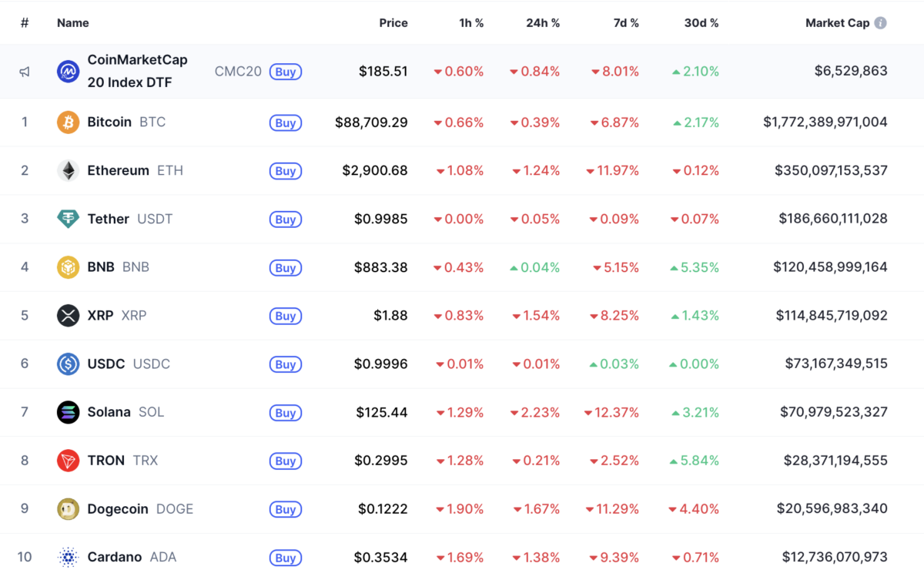This screenshot has width=924, height=580.
Task: Open the USDC coin name link
Action: point(105,364)
